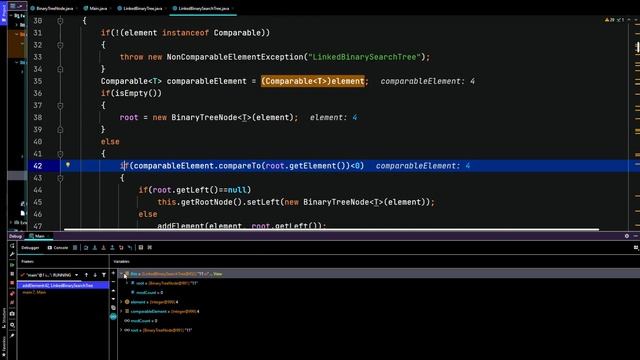The image size is (640, 360).
Task: Open the Console tab
Action: pos(58,248)
